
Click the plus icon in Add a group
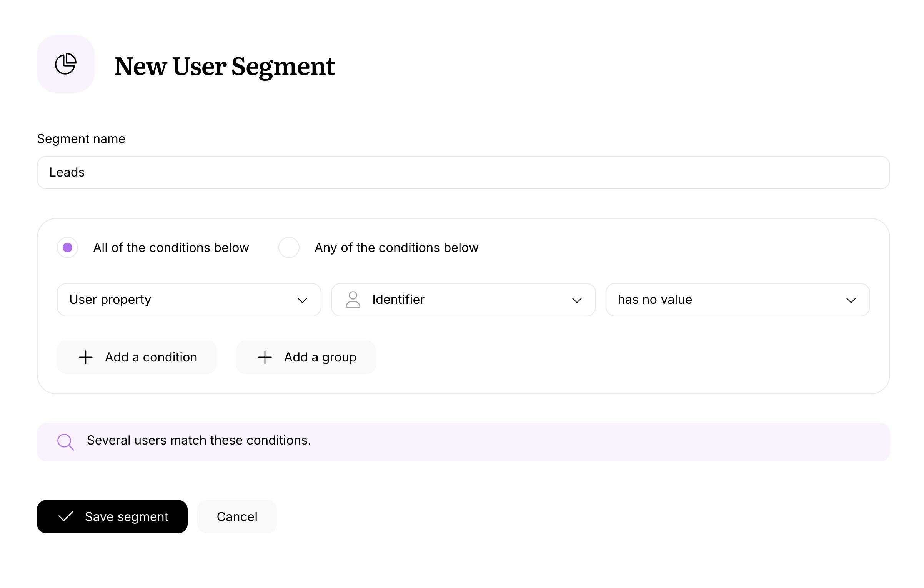point(265,357)
